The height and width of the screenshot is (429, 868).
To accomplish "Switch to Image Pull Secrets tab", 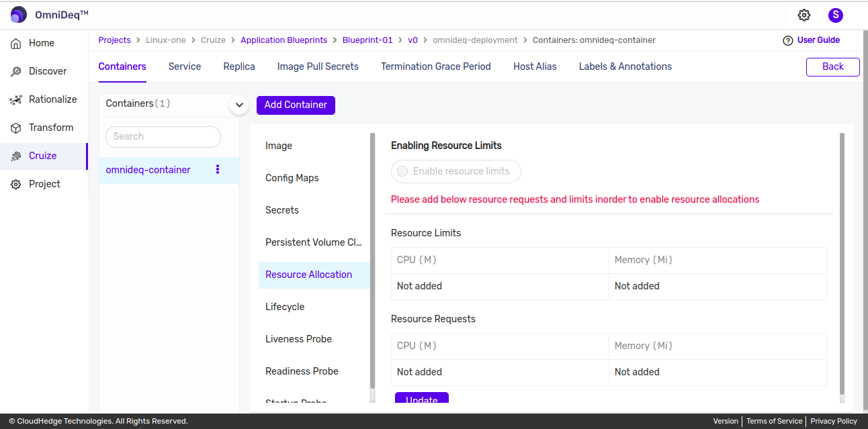I will pyautogui.click(x=318, y=66).
